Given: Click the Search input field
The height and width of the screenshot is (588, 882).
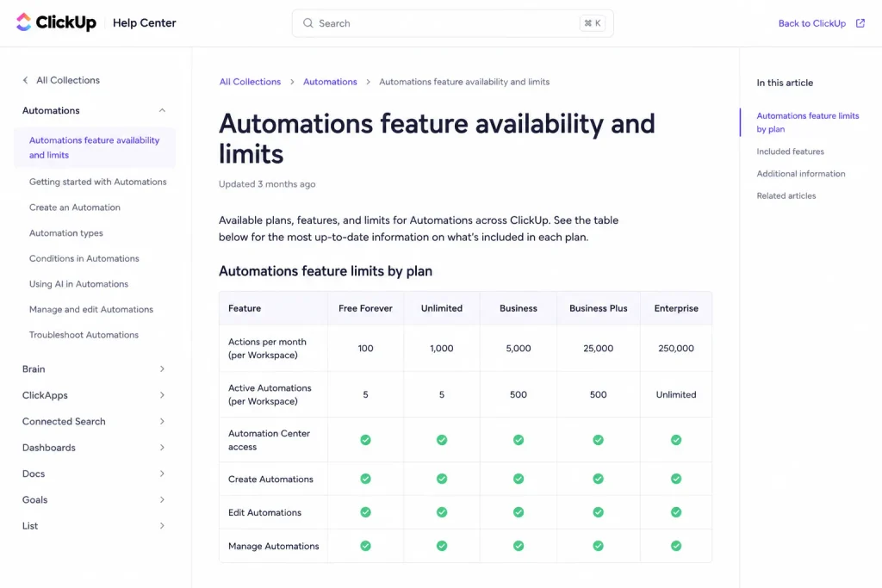Looking at the screenshot, I should (x=452, y=23).
